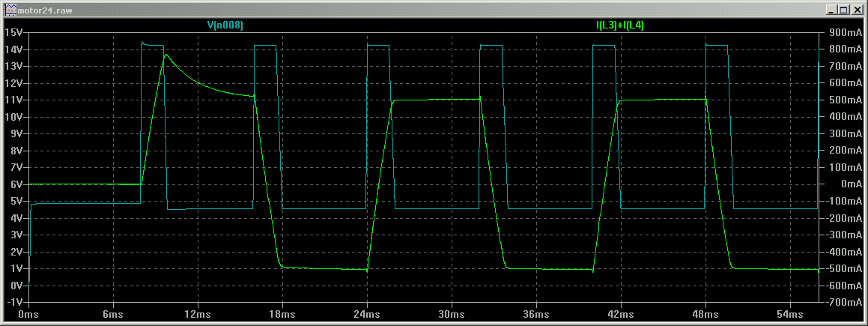This screenshot has height=326, width=868.
Task: Click the V(n008) trace label
Action: [225, 25]
